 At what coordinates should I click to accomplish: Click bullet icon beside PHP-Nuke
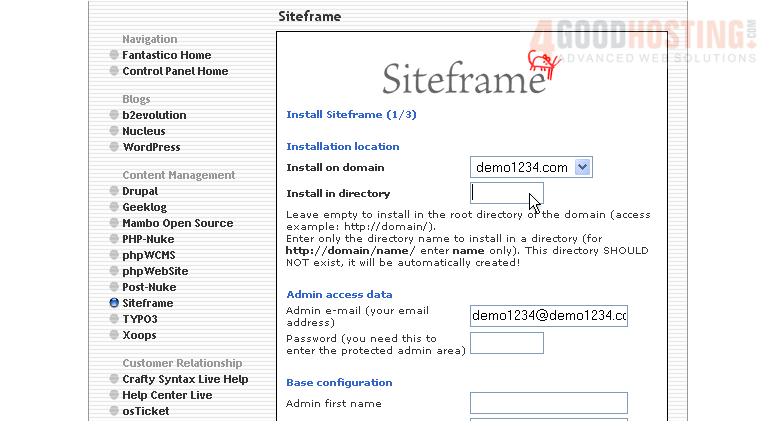click(x=114, y=239)
